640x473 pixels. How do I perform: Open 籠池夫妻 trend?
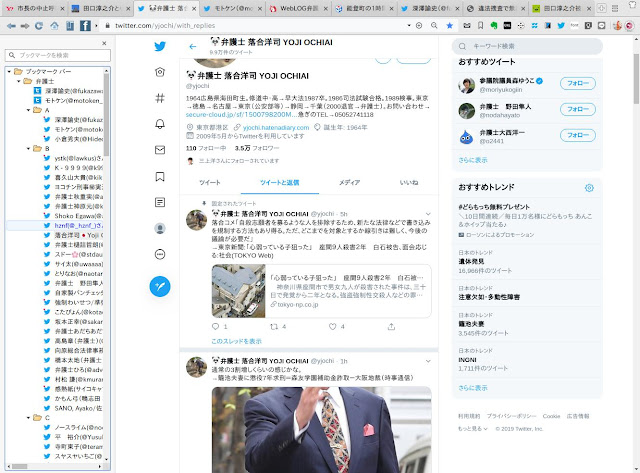coord(527,324)
